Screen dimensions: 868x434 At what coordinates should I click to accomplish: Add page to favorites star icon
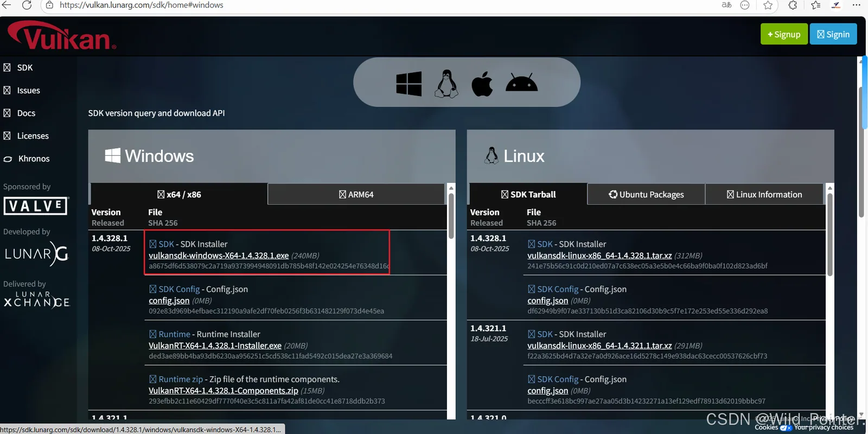[x=768, y=5]
